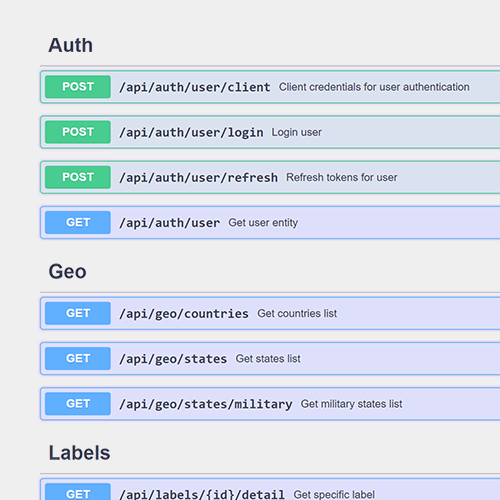Click POST badge for /api/auth/user/client
This screenshot has height=500, width=500.
(78, 87)
